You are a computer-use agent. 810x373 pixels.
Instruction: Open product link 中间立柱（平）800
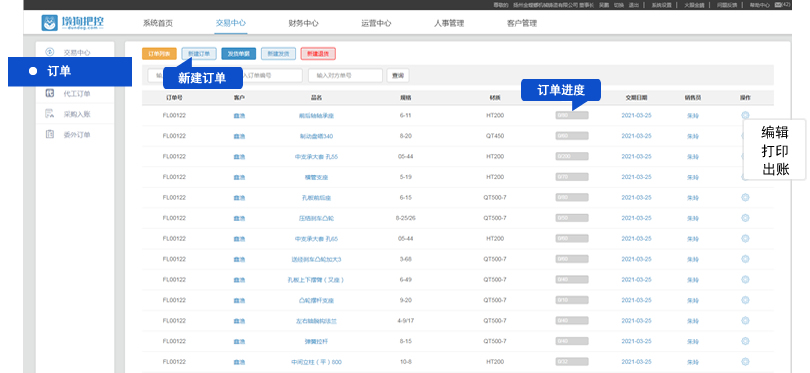(x=316, y=362)
